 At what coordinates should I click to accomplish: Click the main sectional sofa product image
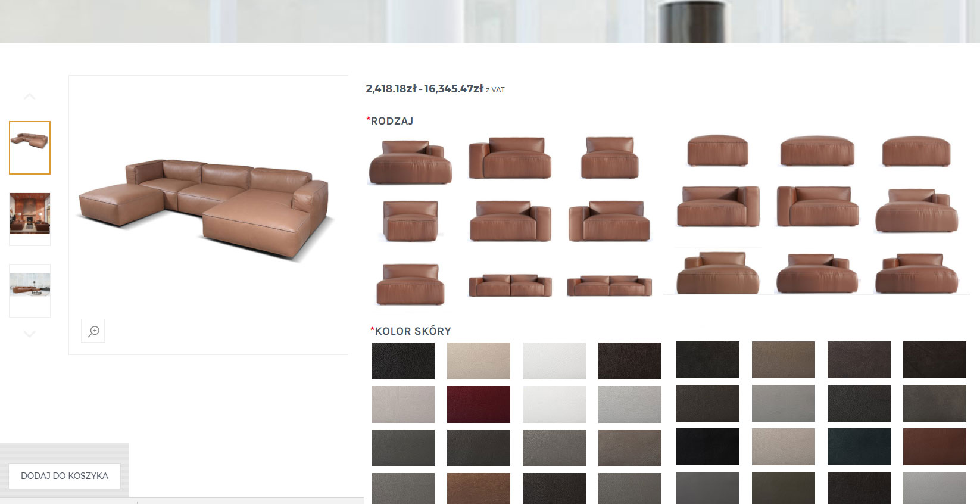pyautogui.click(x=204, y=209)
